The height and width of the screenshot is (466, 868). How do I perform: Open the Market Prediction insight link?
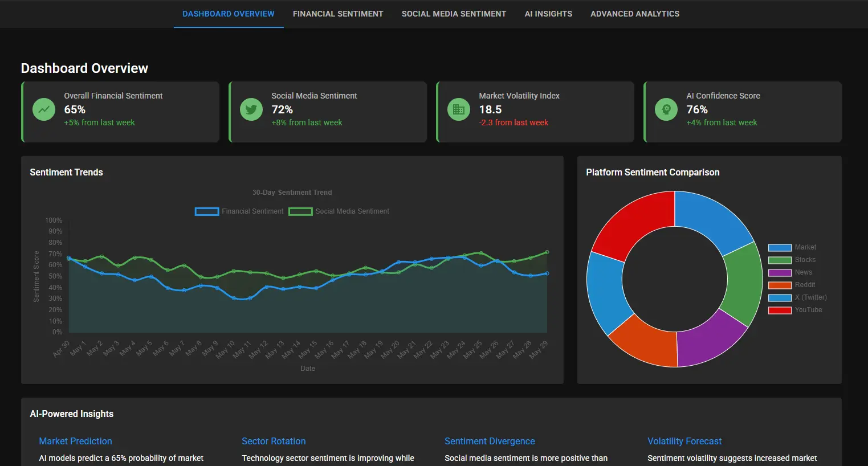[75, 441]
